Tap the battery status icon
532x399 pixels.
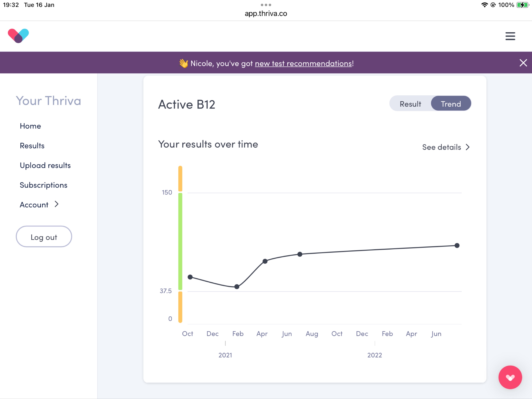(x=523, y=5)
